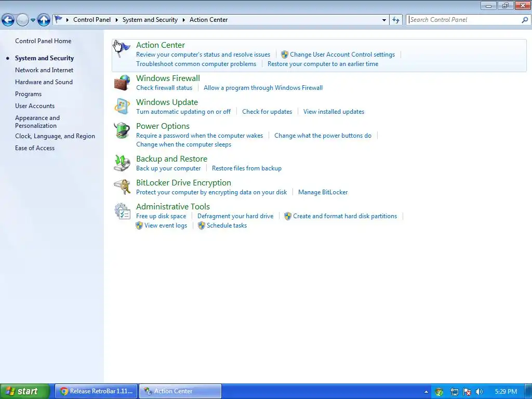This screenshot has width=532, height=399.
Task: Click the magnifier icon in search box
Action: tap(525, 20)
